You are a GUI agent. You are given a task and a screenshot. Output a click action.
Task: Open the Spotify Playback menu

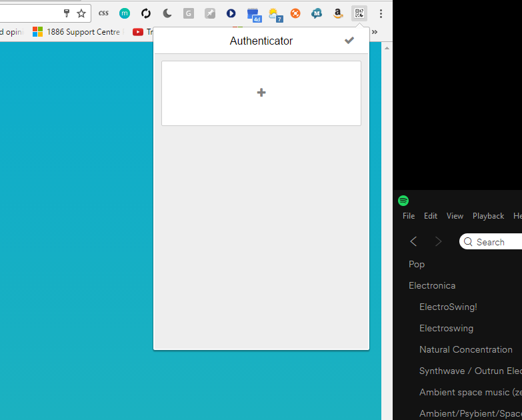488,216
